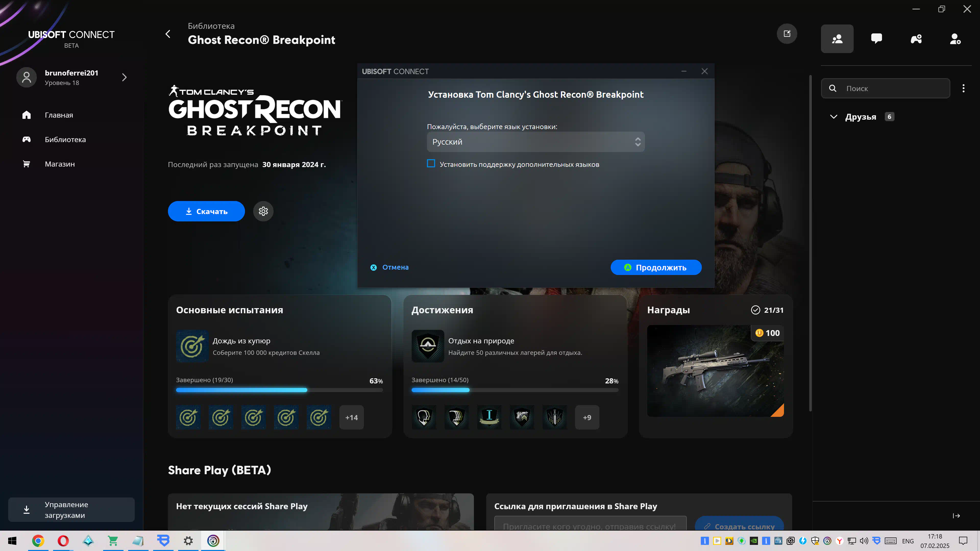Open game settings gear next to Скачать
This screenshot has height=551, width=980.
pos(263,211)
